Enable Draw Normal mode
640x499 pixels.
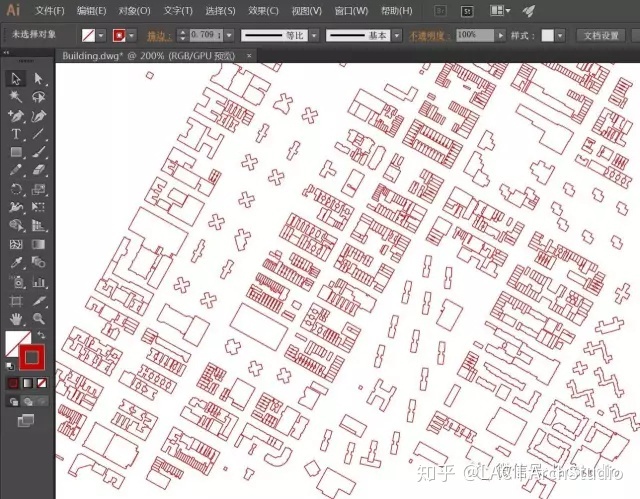point(13,402)
